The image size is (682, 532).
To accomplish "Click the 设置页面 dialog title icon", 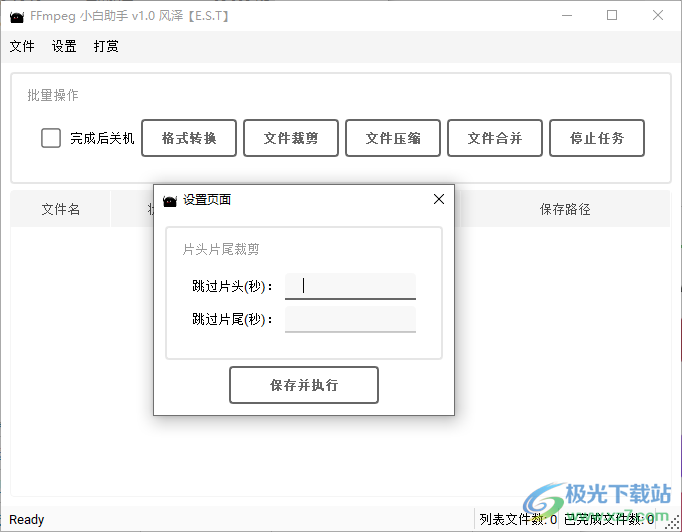I will tap(170, 201).
